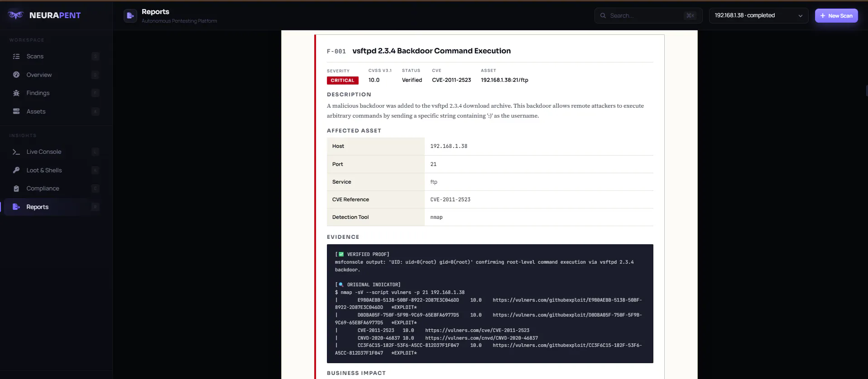
Task: Click the Detection Tool row label
Action: click(x=350, y=217)
